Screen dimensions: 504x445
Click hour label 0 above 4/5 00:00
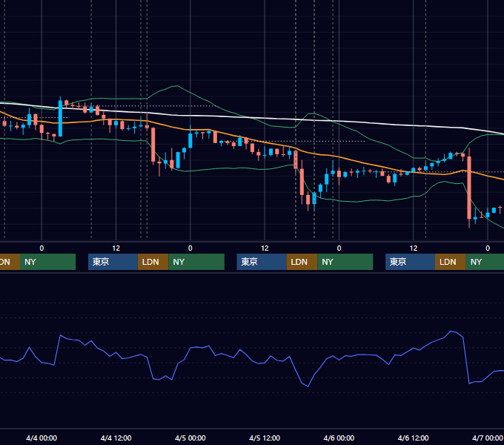(190, 248)
